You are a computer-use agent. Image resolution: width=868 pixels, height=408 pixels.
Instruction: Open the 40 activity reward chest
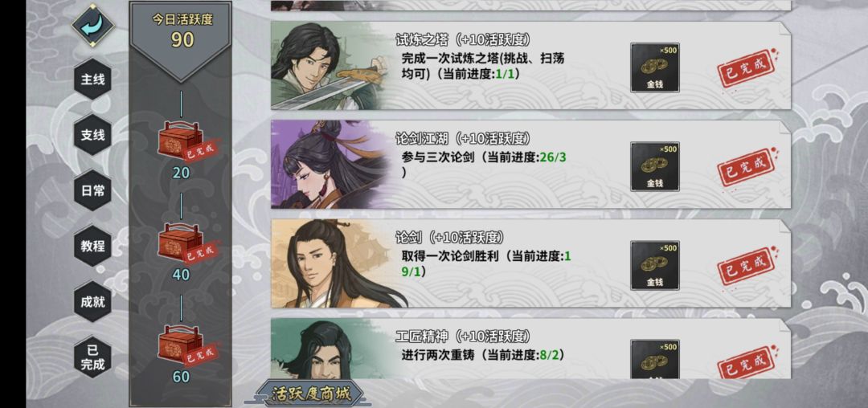tap(181, 242)
